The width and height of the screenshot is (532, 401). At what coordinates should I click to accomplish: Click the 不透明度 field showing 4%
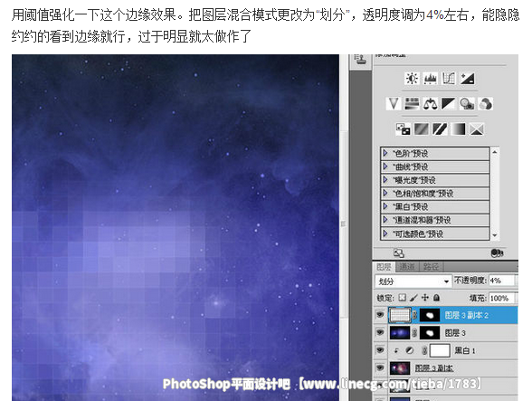point(501,281)
